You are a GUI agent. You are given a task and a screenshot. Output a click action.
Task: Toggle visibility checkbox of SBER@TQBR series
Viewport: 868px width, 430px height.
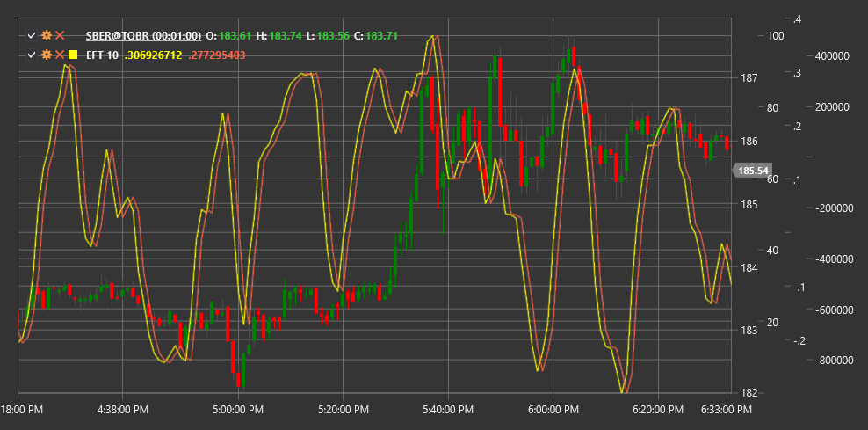click(32, 36)
